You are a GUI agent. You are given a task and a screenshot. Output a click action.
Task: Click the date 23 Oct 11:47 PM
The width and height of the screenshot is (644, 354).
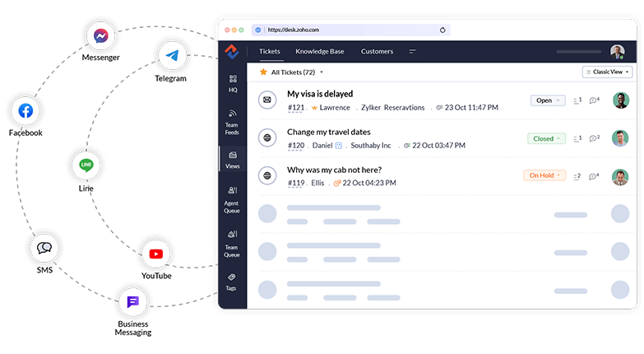tap(471, 108)
